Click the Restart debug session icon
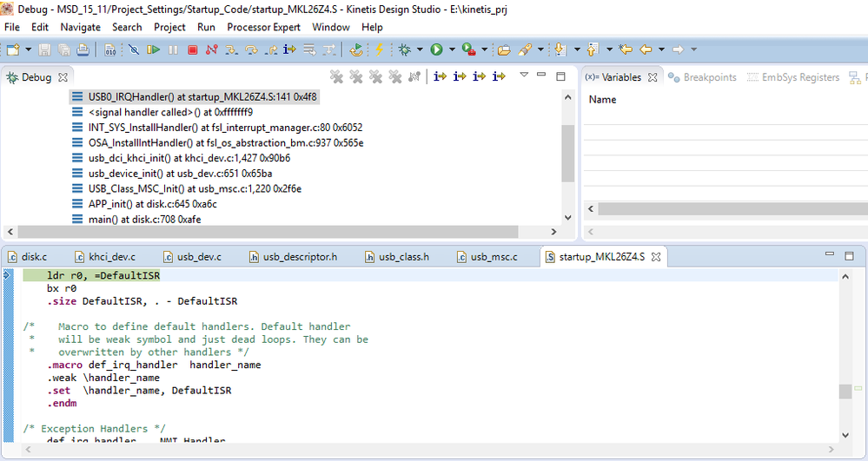The width and height of the screenshot is (868, 461). point(356,49)
